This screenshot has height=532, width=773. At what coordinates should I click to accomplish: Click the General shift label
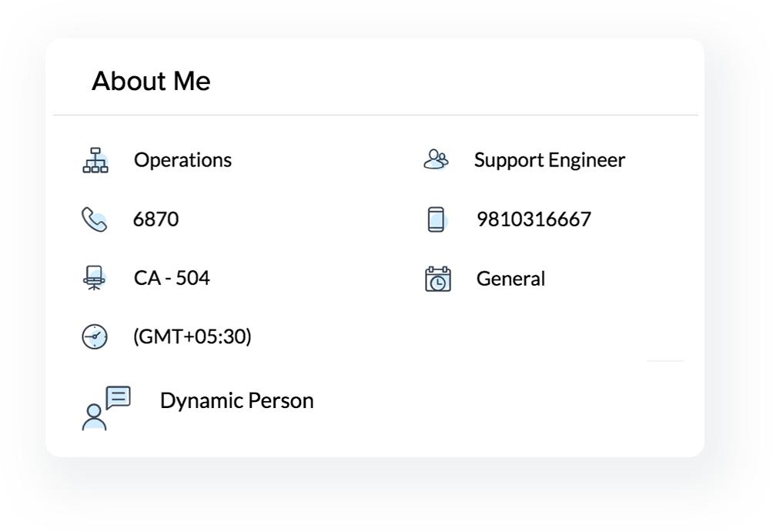(510, 279)
